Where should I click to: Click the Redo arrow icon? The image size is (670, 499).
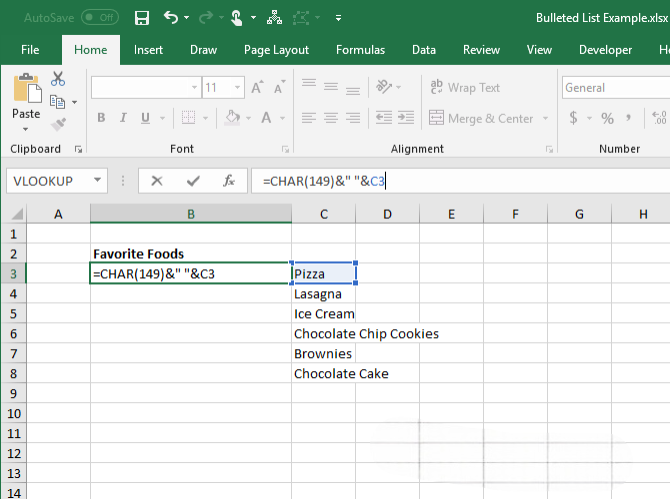point(206,18)
